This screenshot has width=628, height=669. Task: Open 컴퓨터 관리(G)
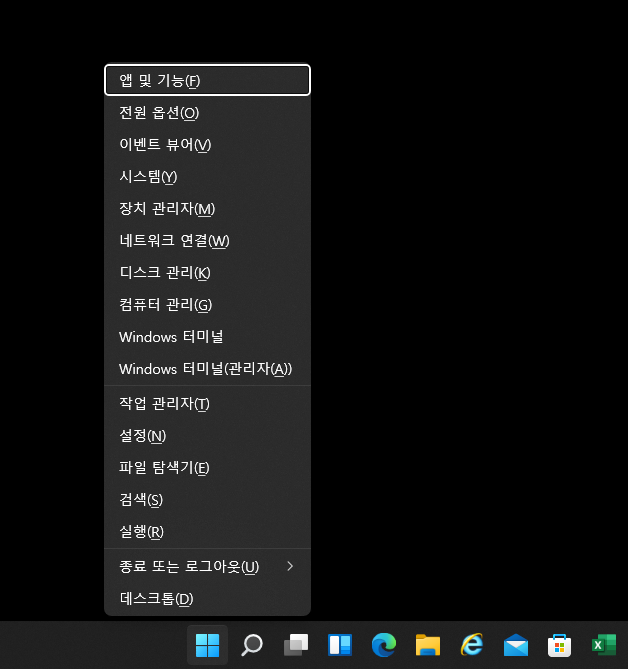point(207,305)
